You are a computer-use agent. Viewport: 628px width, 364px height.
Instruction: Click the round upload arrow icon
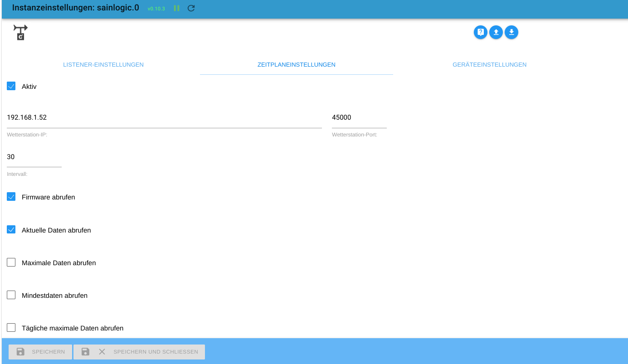496,32
